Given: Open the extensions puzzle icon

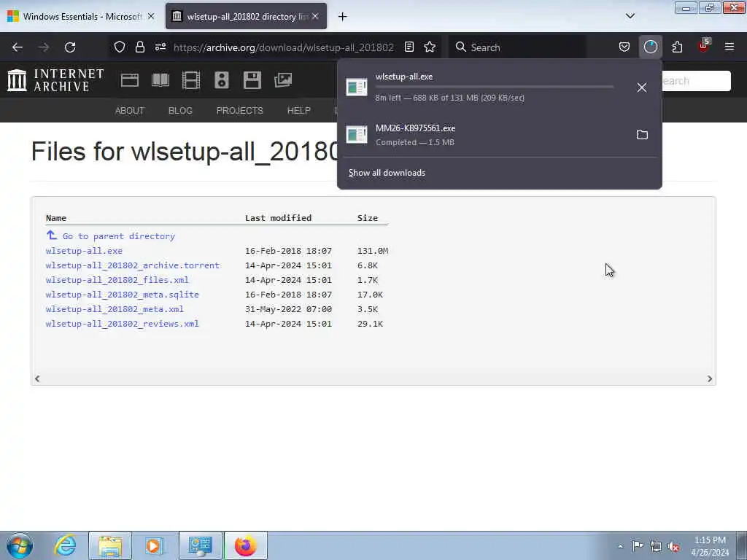Looking at the screenshot, I should tap(677, 47).
